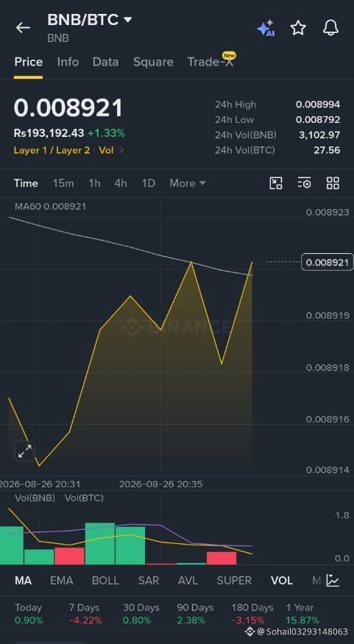Select the 4h interval
The width and height of the screenshot is (354, 644).
click(x=121, y=183)
